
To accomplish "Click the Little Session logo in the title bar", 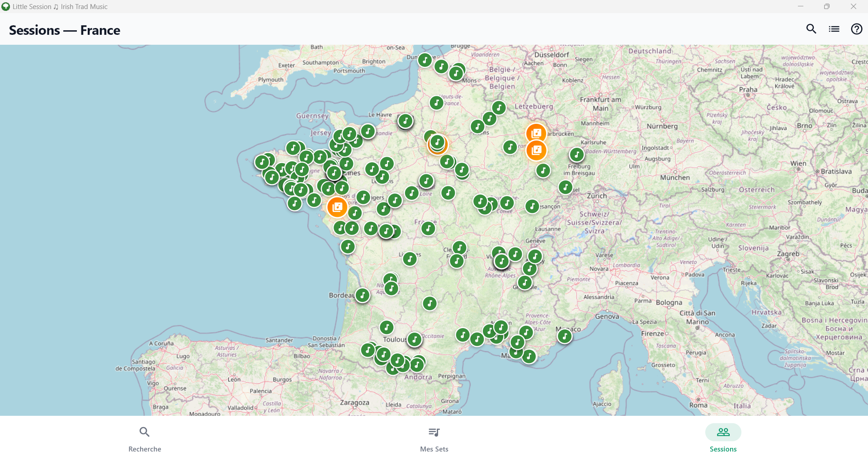I will (x=6, y=6).
